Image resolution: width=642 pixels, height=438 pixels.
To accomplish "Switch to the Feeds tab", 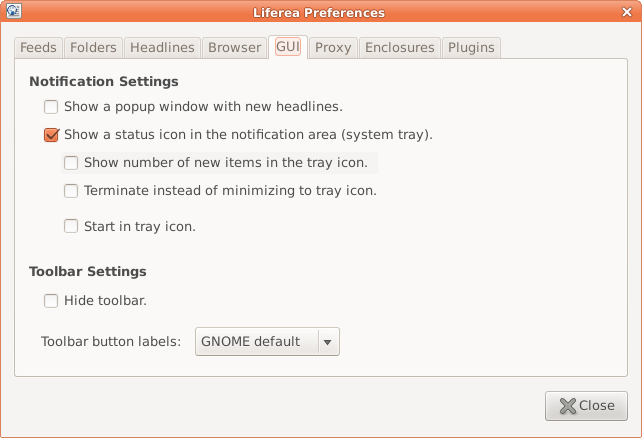I will pyautogui.click(x=39, y=47).
